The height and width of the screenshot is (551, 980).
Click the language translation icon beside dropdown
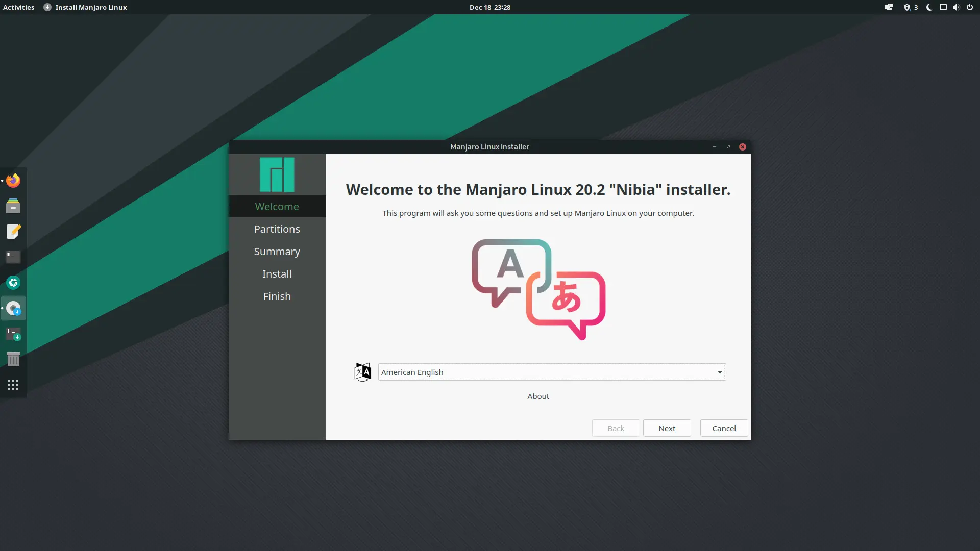tap(362, 372)
